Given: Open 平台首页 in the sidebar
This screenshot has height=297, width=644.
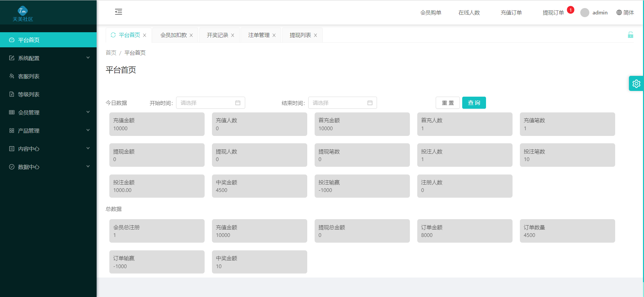Looking at the screenshot, I should coord(48,40).
